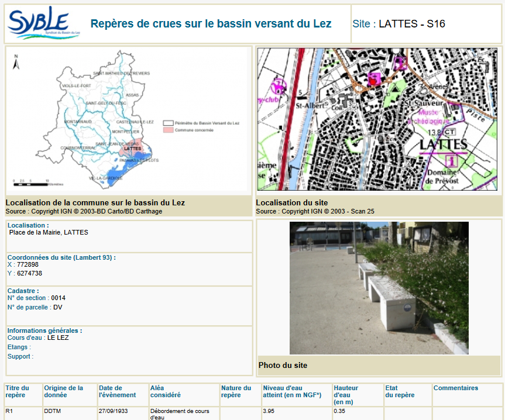Click the MONTPELLIER label on the basin map
This screenshot has height=420, width=505.
coord(126,132)
